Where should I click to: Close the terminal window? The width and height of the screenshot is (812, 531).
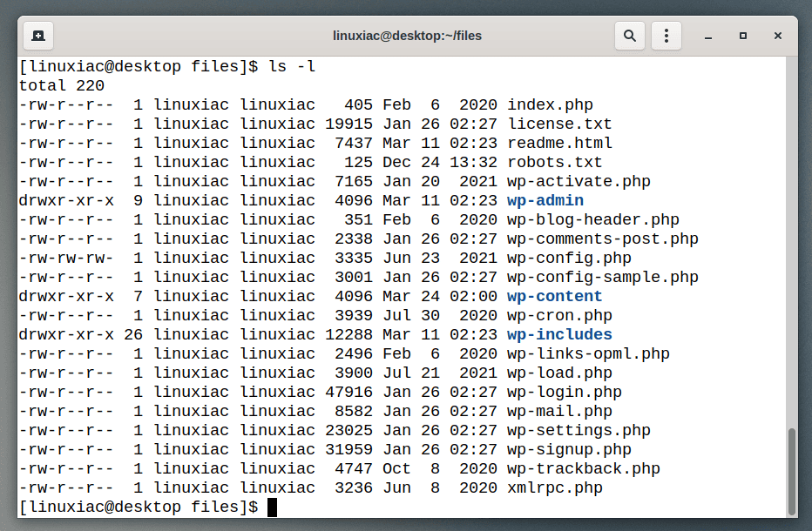(x=778, y=36)
